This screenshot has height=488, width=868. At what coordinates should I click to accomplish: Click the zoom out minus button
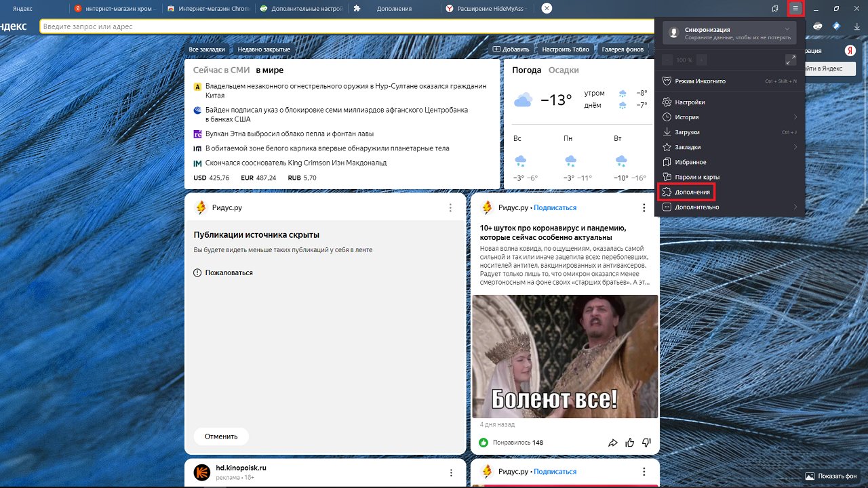coord(667,60)
